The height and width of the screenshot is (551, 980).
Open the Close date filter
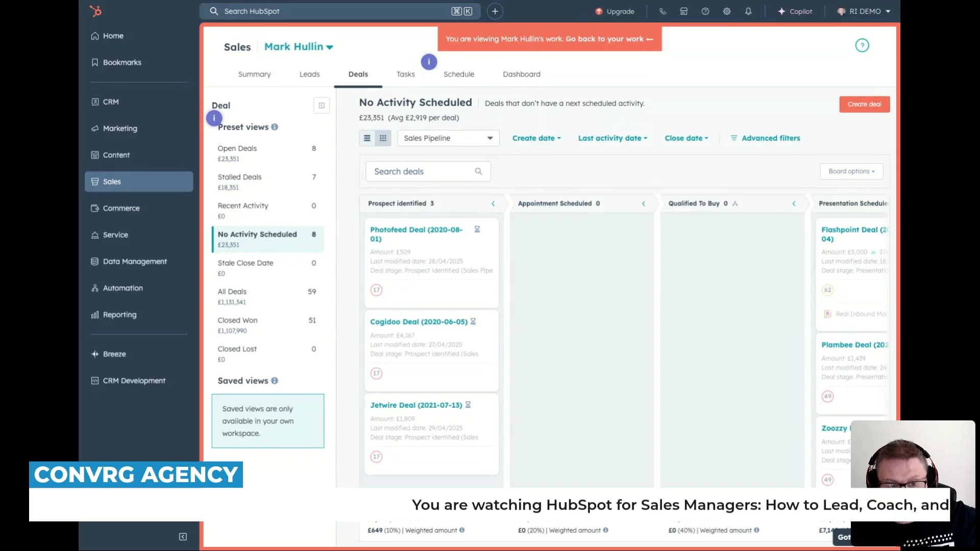pos(687,138)
